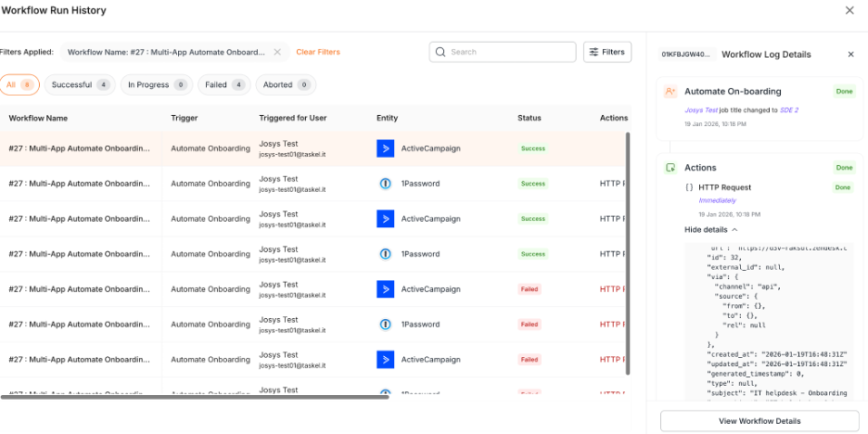
Task: Click the search magnifier icon
Action: pos(440,52)
